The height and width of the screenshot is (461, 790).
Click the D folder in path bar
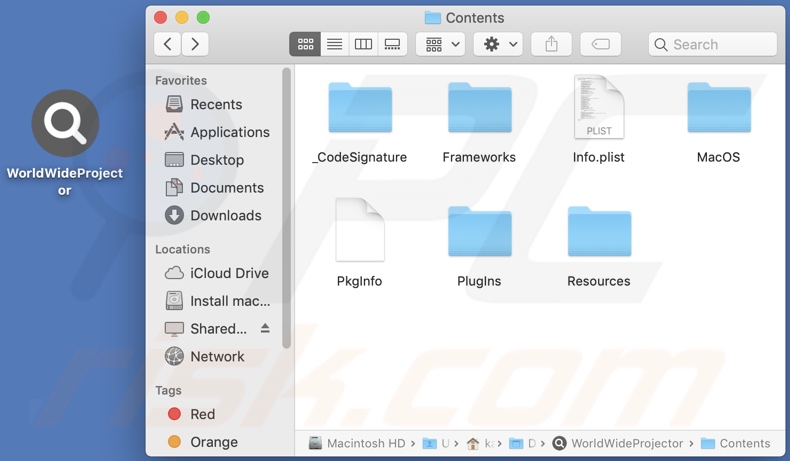pyautogui.click(x=522, y=443)
